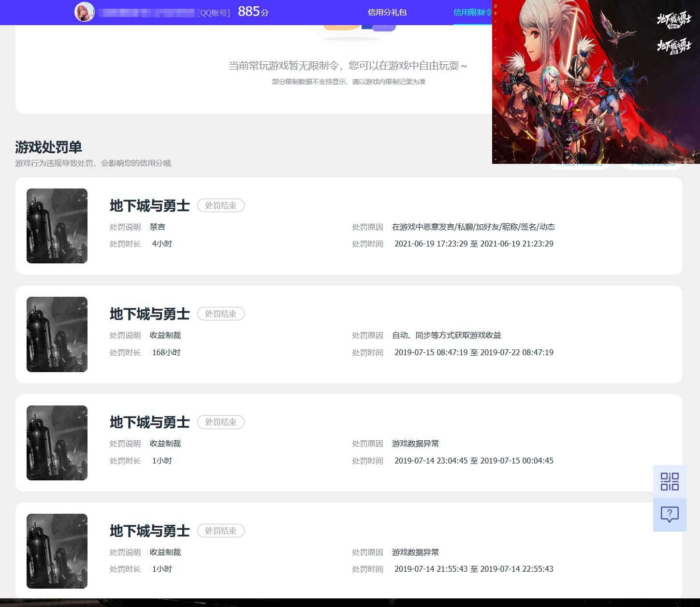Switch to the 信用限制令 tab
The width and height of the screenshot is (700, 607).
pos(473,12)
